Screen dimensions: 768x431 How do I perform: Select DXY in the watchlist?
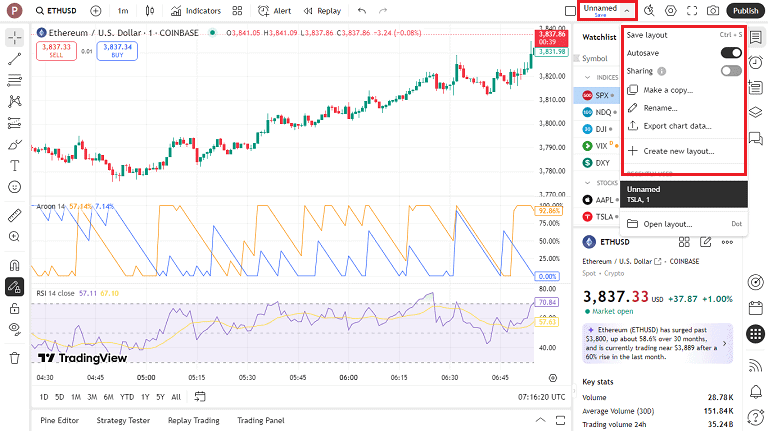point(597,163)
